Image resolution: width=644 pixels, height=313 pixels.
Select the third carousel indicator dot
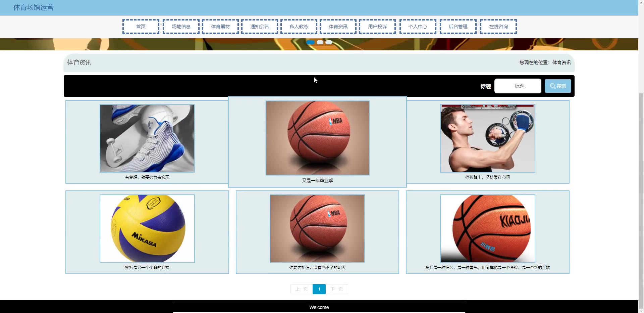329,42
